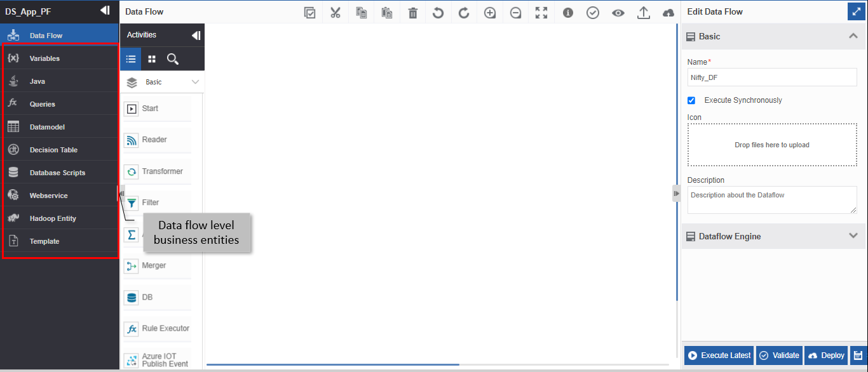Click the Select All toolbar icon
The width and height of the screenshot is (868, 372).
tap(310, 13)
